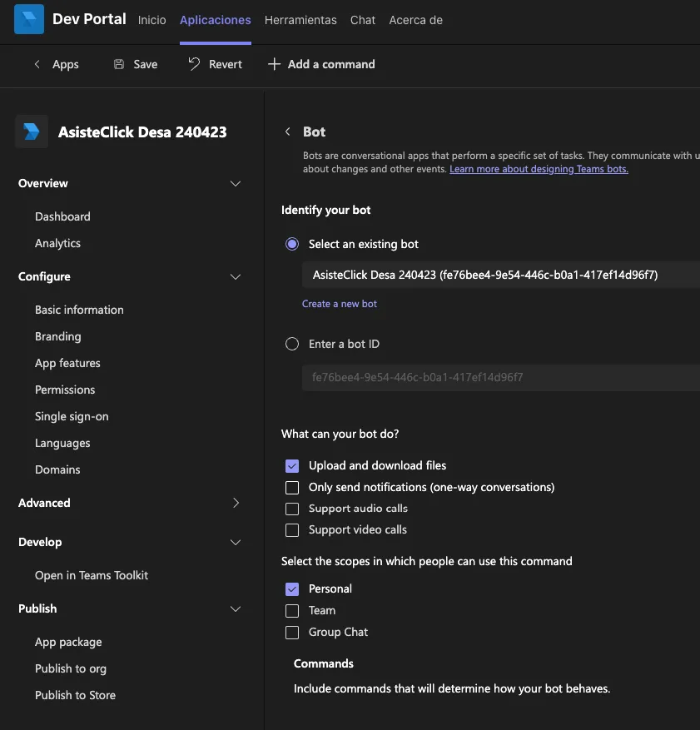Go to the Inicio tab

coord(151,20)
